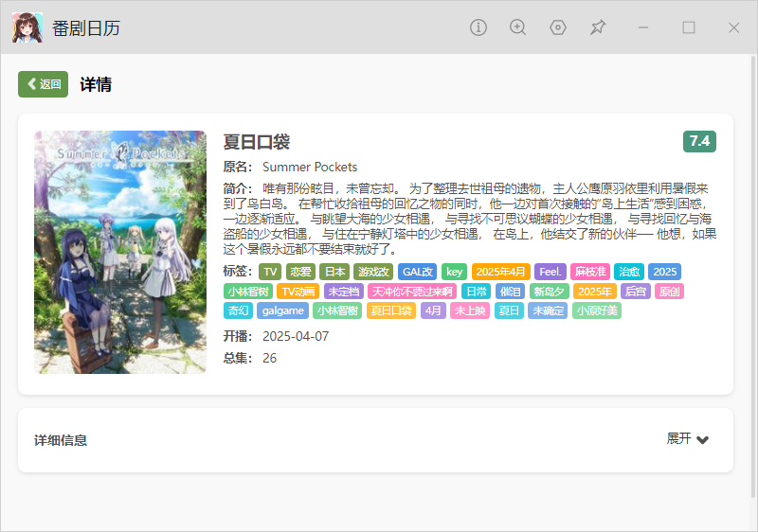The height and width of the screenshot is (532, 758).
Task: Click the 天冲你不要过来啊 tag
Action: pos(412,292)
